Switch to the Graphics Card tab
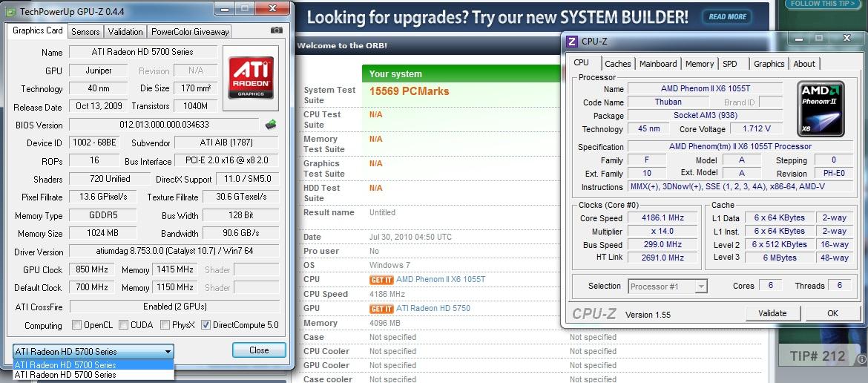This screenshot has height=383, width=868. tap(38, 30)
